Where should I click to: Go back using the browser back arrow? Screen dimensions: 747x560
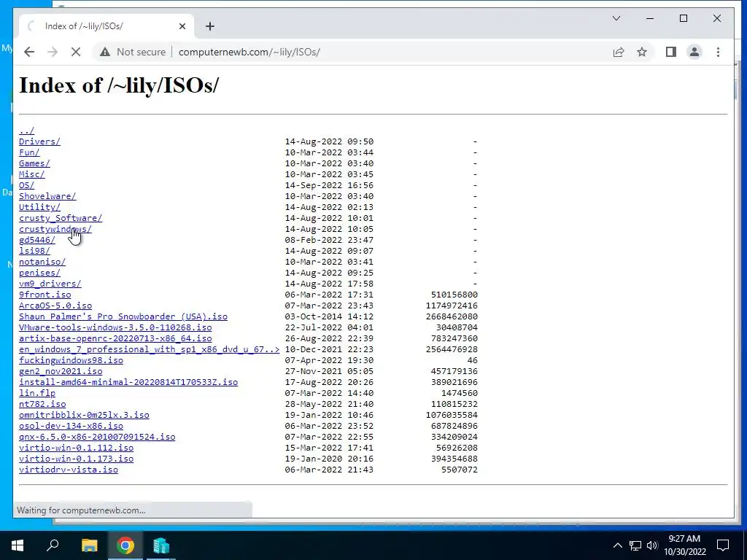coord(29,52)
